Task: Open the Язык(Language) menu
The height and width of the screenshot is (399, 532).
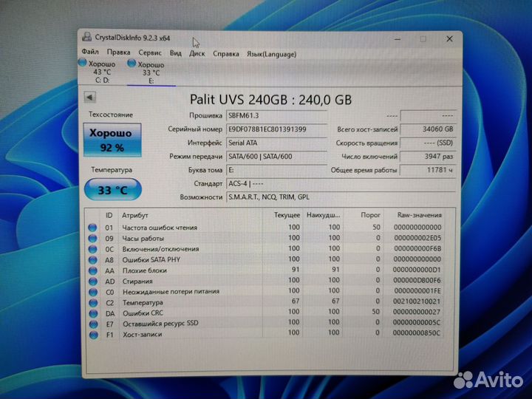Action: pos(271,54)
